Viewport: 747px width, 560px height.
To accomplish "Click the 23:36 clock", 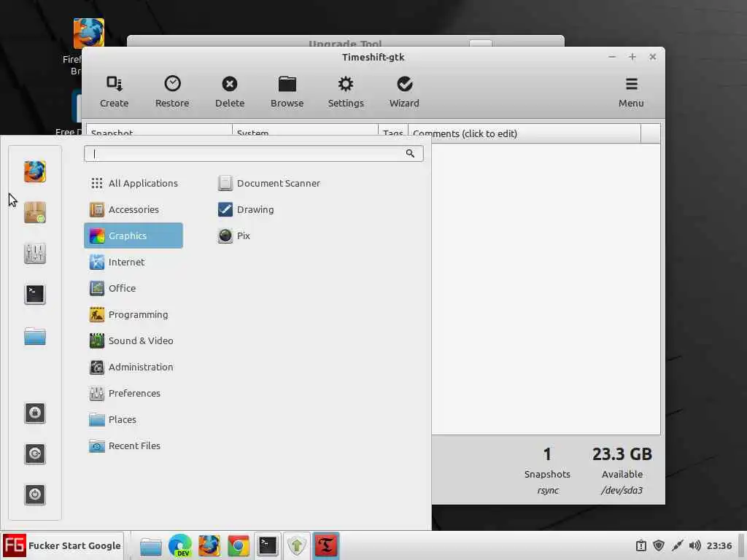I will (x=719, y=545).
